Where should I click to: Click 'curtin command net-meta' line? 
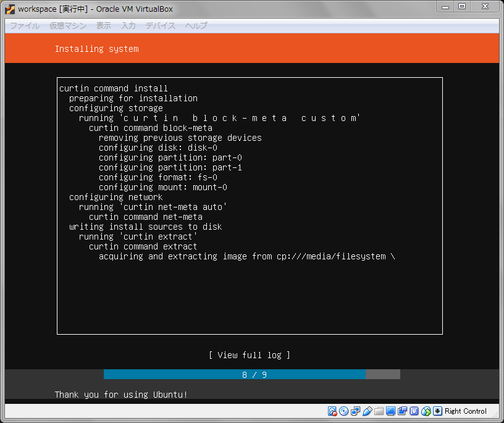point(146,217)
